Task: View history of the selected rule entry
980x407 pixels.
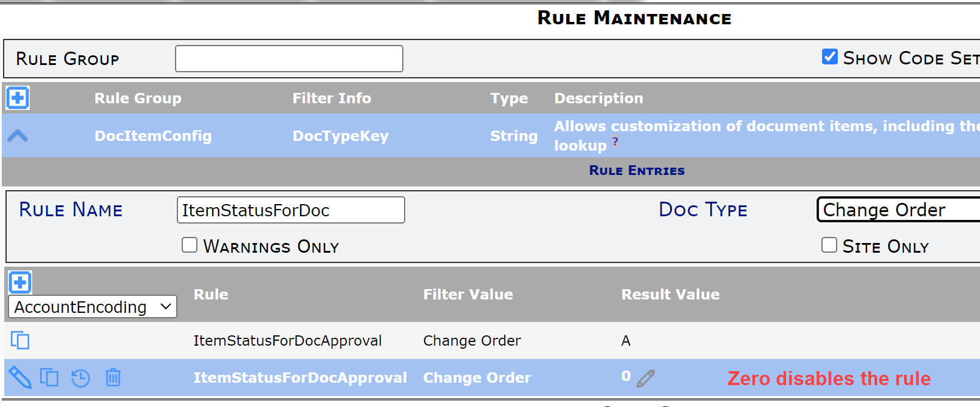Action: coord(81,378)
